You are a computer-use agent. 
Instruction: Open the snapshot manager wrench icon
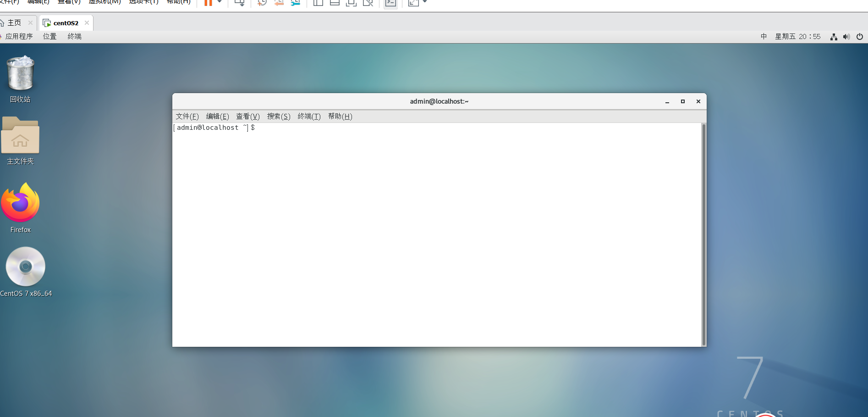[296, 2]
